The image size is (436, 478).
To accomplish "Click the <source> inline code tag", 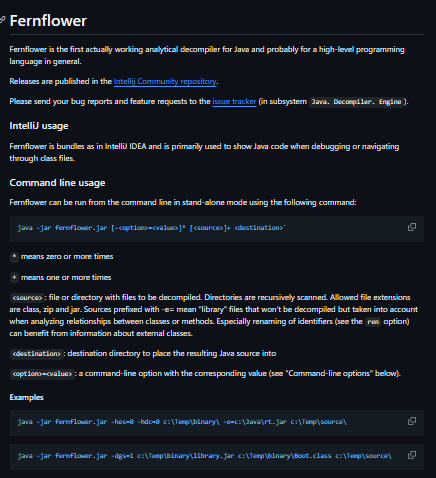I will (x=27, y=298).
